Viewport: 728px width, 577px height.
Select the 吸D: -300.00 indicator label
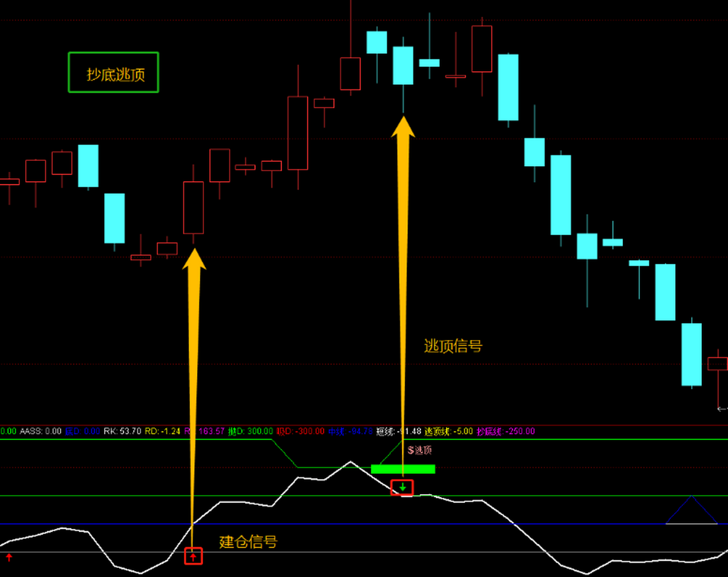click(300, 431)
